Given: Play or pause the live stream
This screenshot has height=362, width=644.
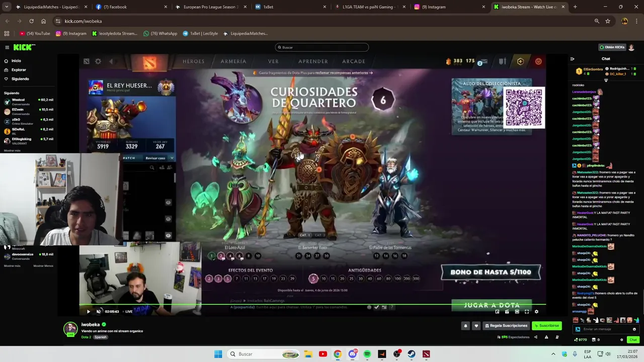Looking at the screenshot, I should click(x=89, y=312).
